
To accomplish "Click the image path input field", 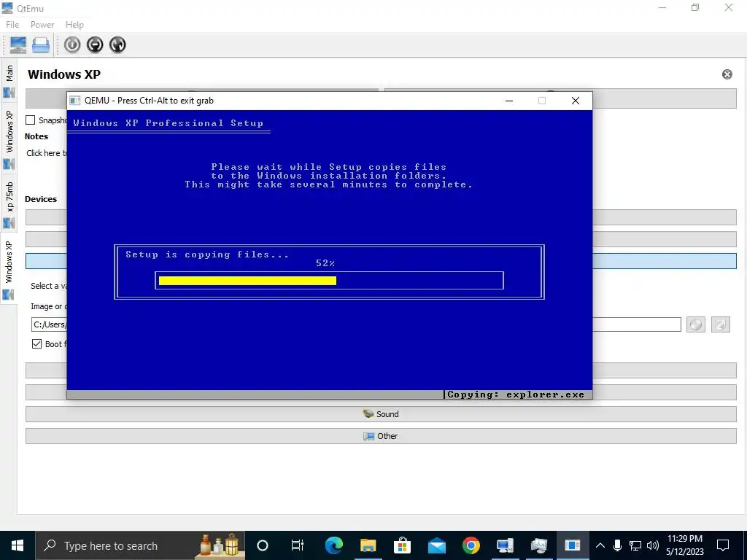I will pos(356,324).
